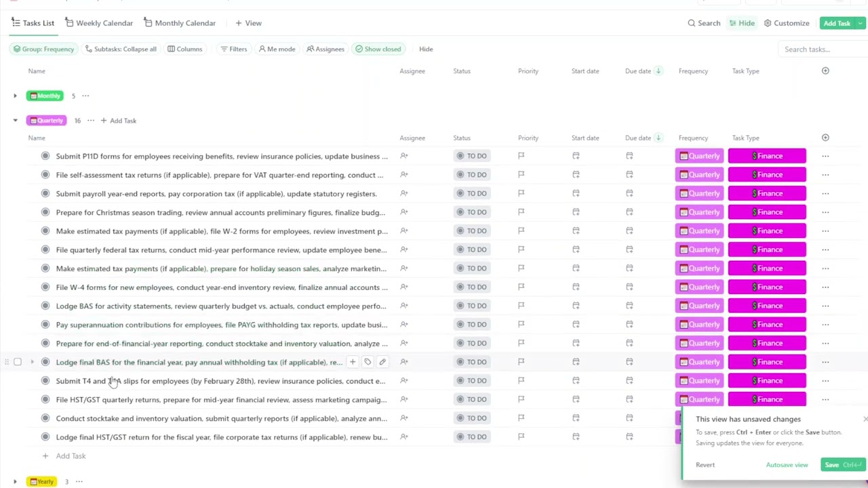Click Autosave view link
868x488 pixels.
pyautogui.click(x=787, y=465)
